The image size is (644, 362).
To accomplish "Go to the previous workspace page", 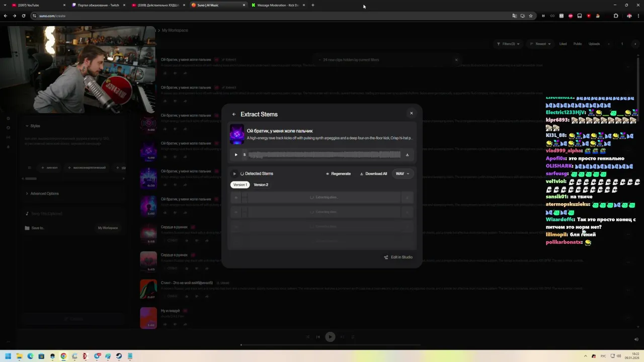I will pos(609,44).
